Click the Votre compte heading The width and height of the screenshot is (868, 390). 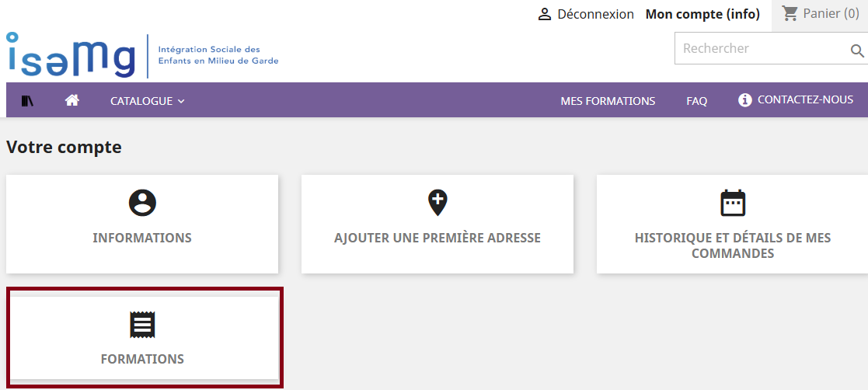64,148
